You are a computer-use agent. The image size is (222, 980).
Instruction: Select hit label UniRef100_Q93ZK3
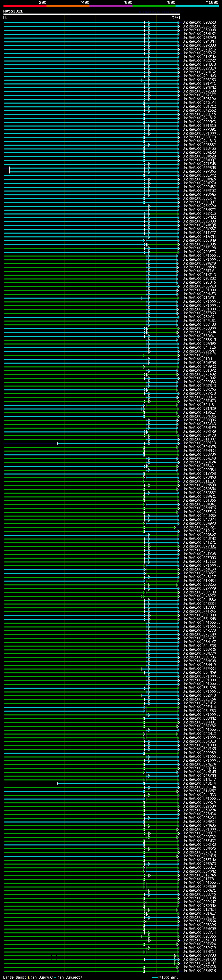pos(199,23)
